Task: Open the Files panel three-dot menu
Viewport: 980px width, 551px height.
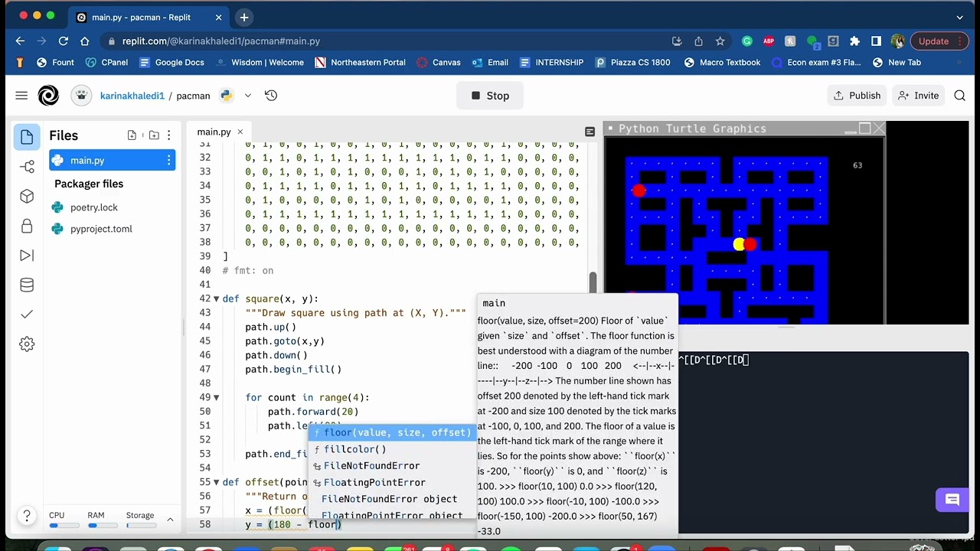Action: click(x=168, y=135)
